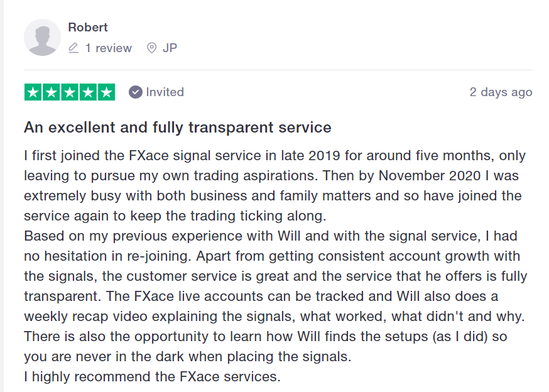This screenshot has width=549, height=392.
Task: Click Robert's default avatar image
Action: [42, 37]
